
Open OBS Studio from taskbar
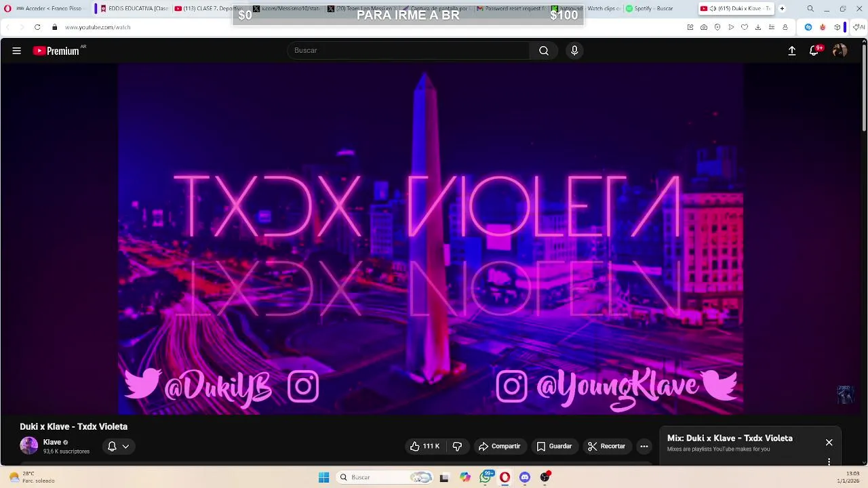pyautogui.click(x=545, y=477)
